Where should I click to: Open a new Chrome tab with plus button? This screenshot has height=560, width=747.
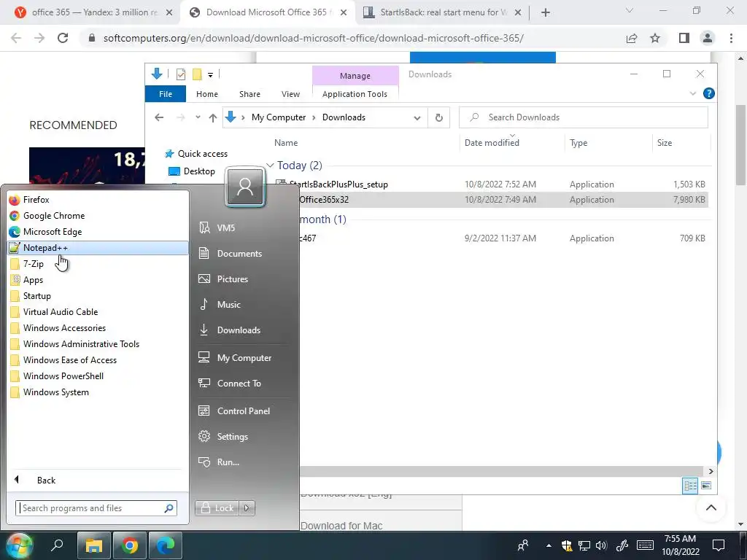(x=546, y=12)
